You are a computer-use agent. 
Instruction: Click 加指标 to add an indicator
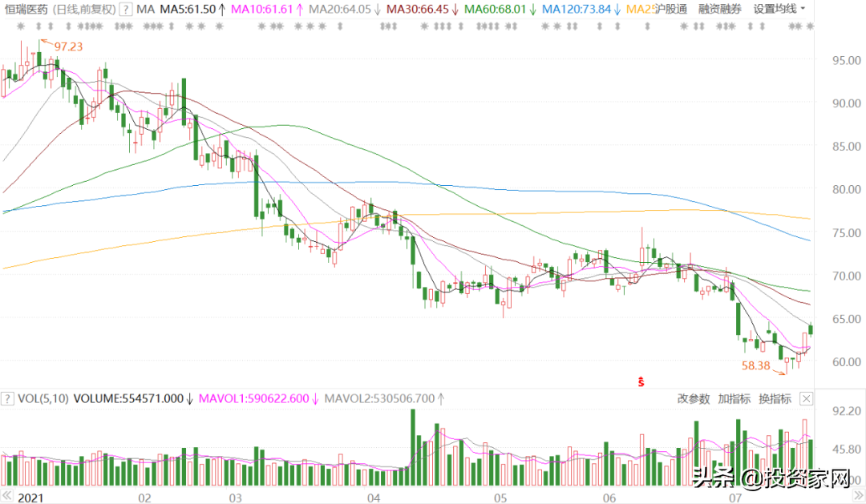click(x=734, y=398)
